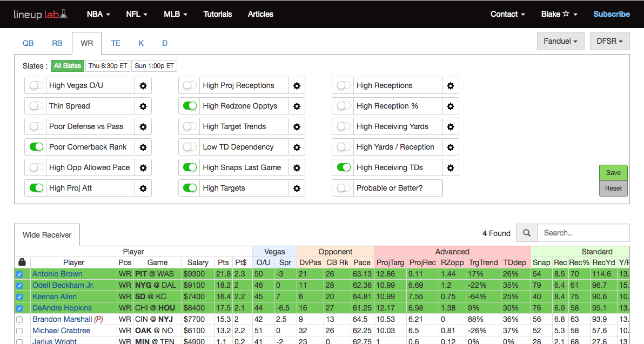The image size is (644, 344).
Task: Click the Slates : label
Action: coord(35,66)
